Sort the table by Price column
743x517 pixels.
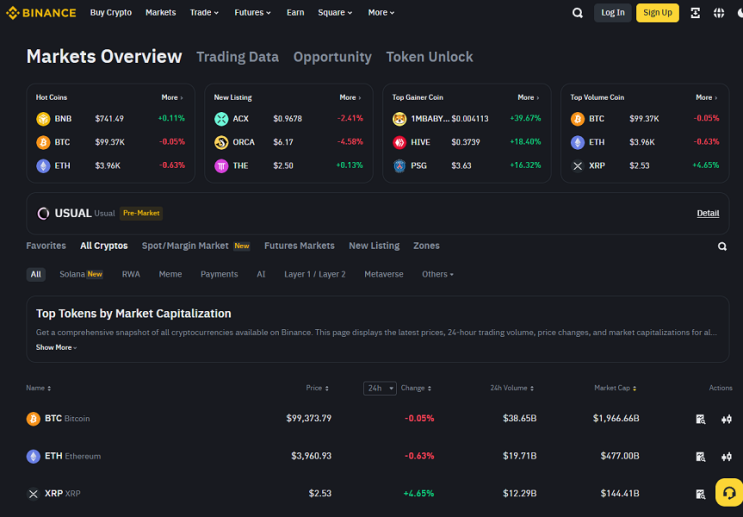point(317,388)
